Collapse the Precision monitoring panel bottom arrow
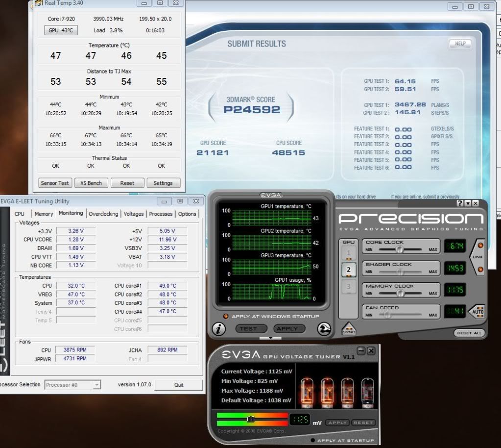This screenshot has height=448, width=501. [x=271, y=338]
